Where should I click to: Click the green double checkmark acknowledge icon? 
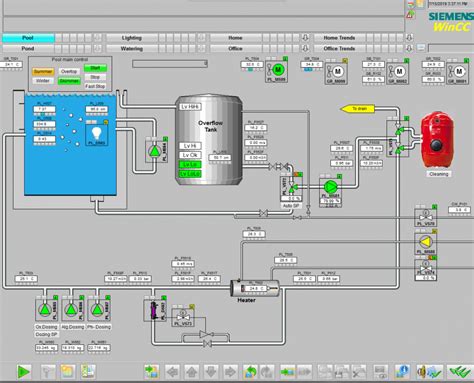click(x=460, y=371)
